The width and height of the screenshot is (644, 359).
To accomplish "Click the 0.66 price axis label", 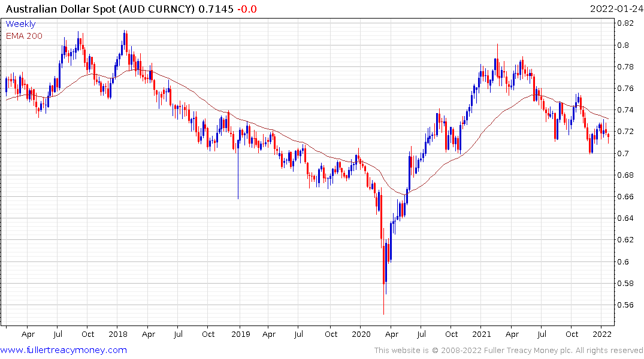I will (625, 196).
